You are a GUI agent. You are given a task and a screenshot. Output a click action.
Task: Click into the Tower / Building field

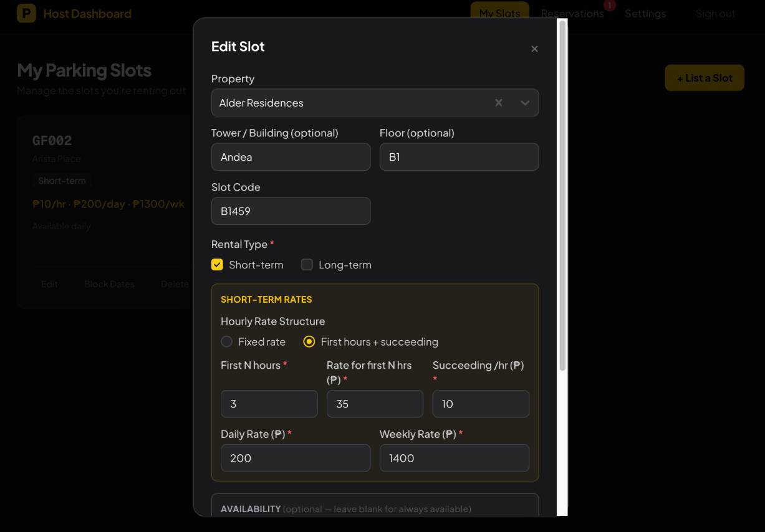(x=291, y=157)
